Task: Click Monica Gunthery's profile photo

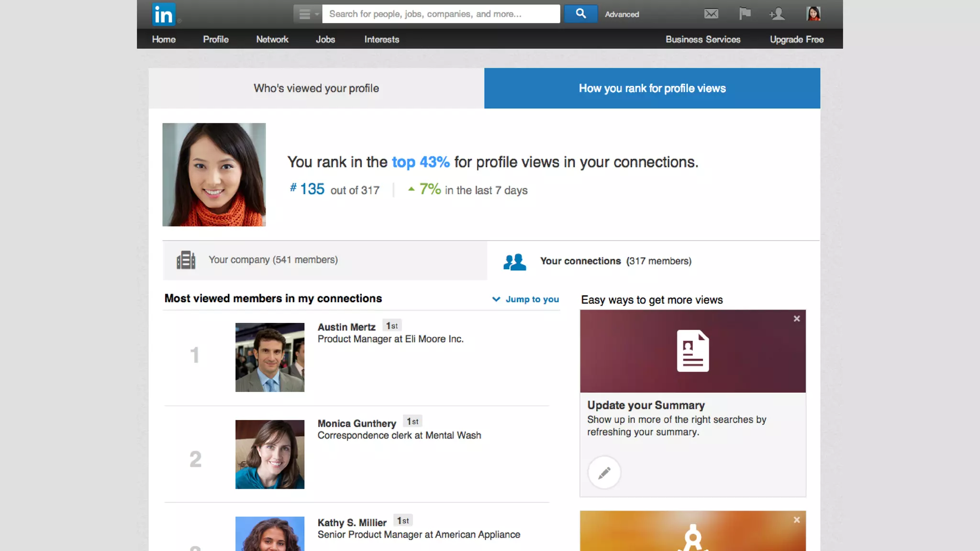Action: click(x=270, y=454)
